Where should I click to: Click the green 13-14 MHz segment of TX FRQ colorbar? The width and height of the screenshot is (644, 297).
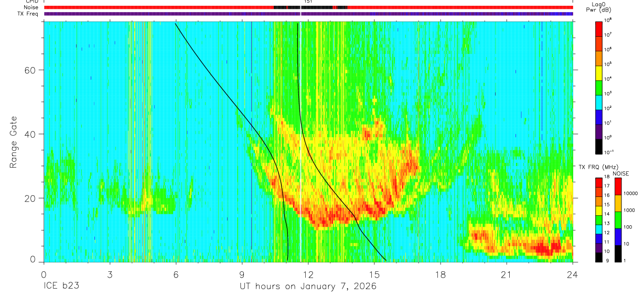coord(599,219)
